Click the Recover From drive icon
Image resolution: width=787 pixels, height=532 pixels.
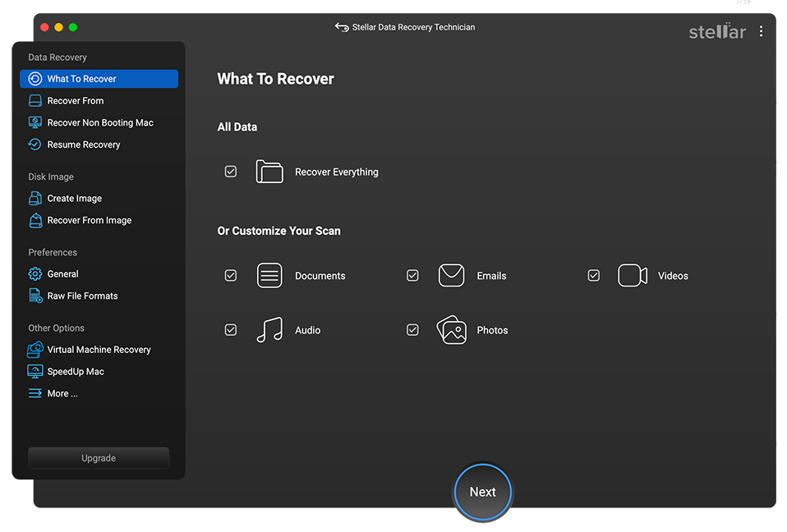[x=35, y=101]
